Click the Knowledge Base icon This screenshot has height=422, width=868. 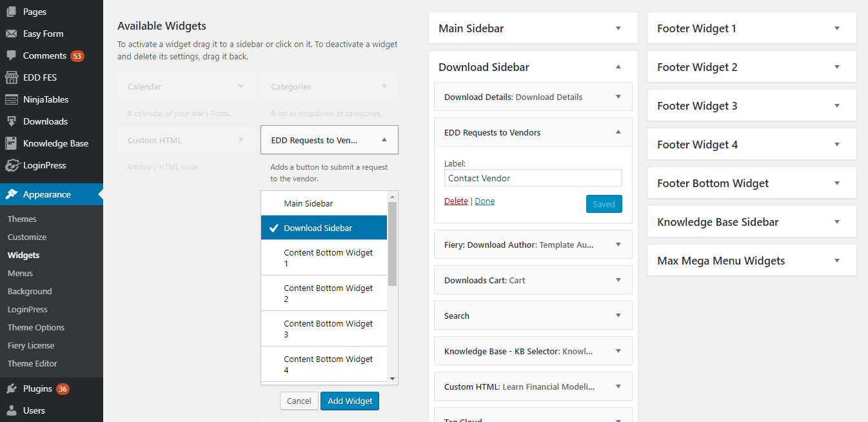click(x=12, y=143)
